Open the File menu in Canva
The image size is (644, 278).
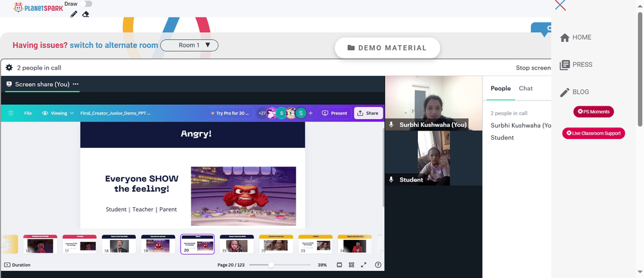28,113
